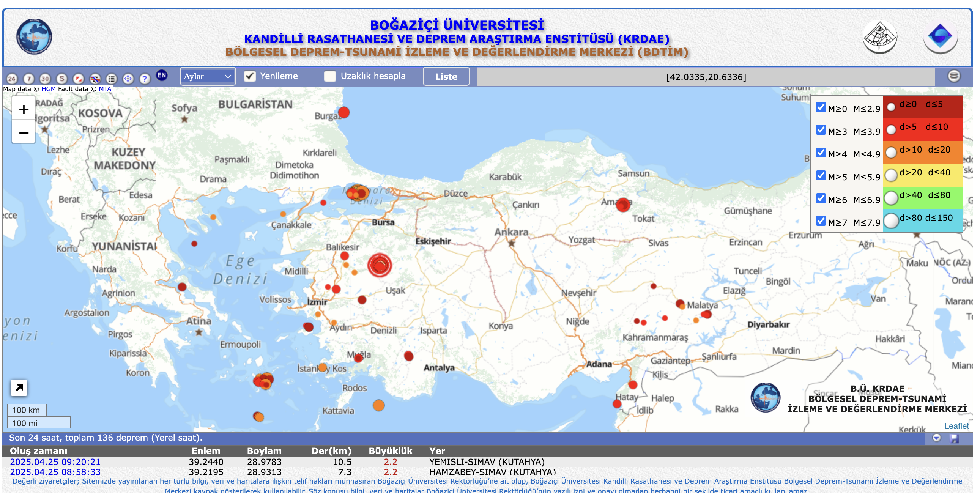
Task: Click the Enlem column header
Action: 206,451
